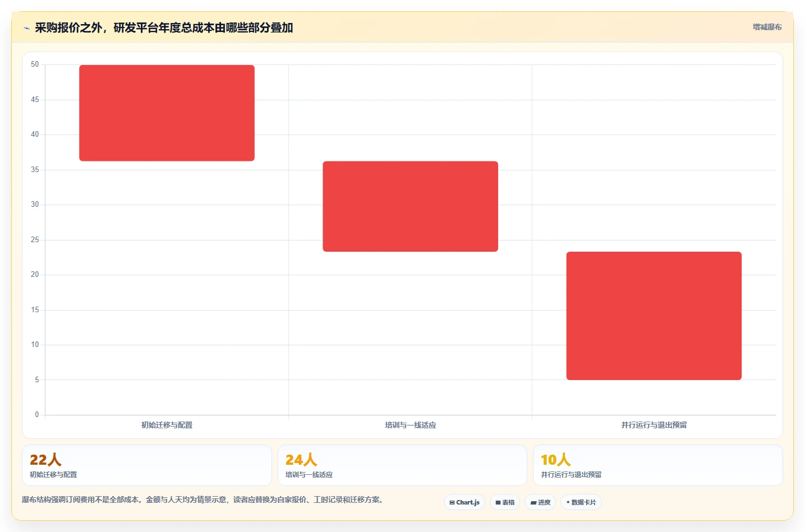Click the red 培训与一线适应 waterfall bar
805x532 pixels.
410,206
